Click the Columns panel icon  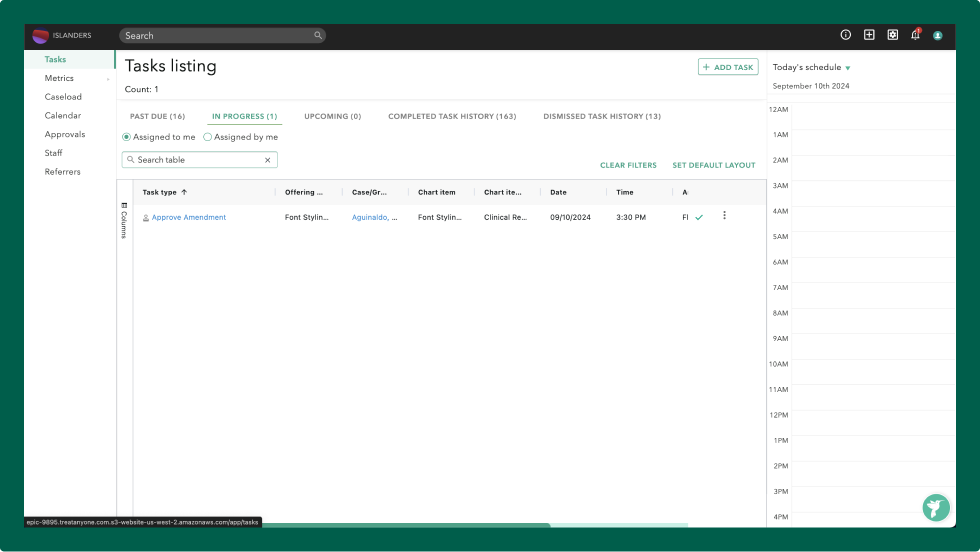click(124, 206)
